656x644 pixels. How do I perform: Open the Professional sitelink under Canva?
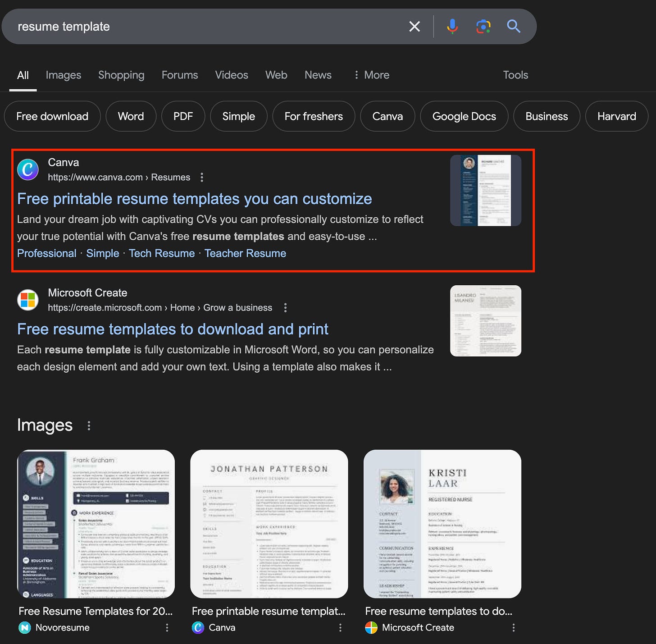click(47, 253)
